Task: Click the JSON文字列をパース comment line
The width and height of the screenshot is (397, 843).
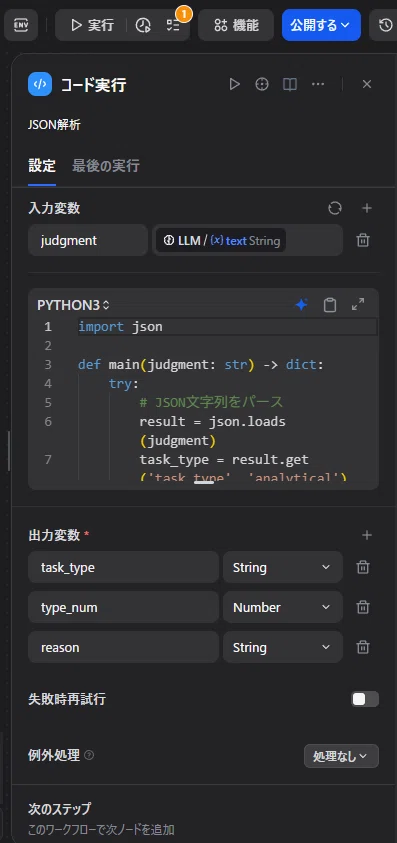Action: 211,402
